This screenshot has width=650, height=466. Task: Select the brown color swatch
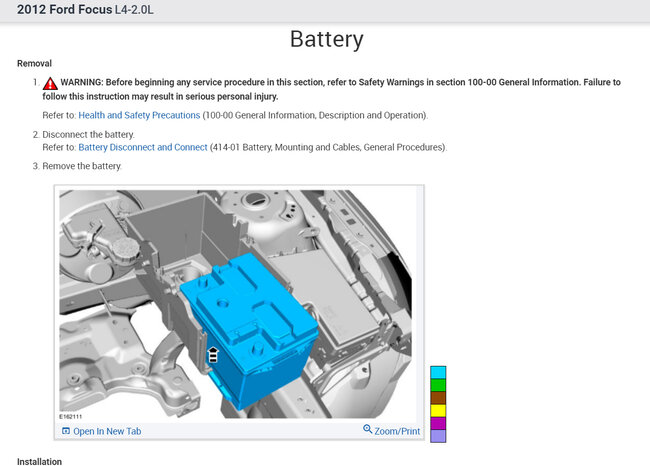(438, 398)
